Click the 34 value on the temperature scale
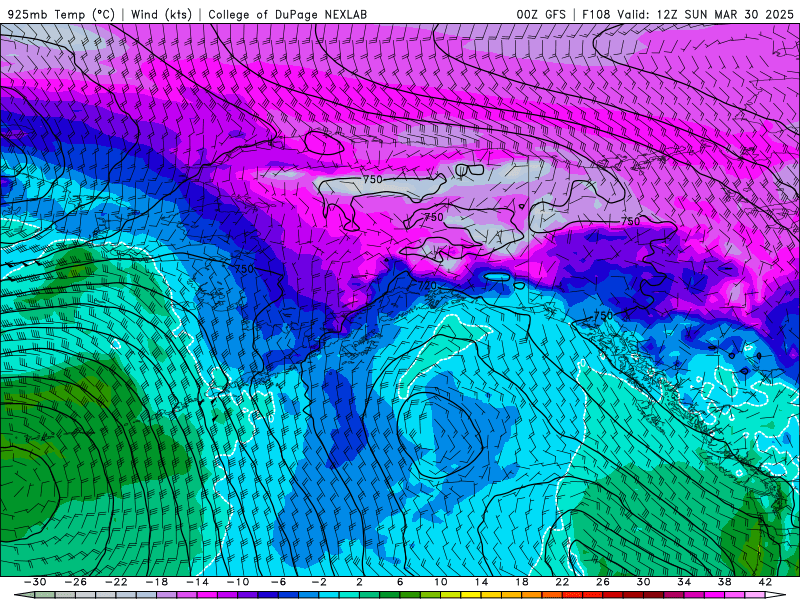 (684, 582)
